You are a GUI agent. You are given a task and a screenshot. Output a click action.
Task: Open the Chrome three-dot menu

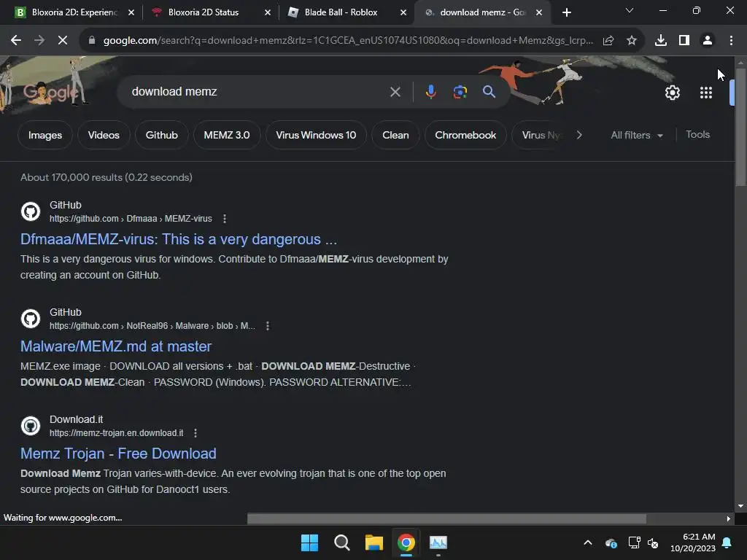pos(731,41)
